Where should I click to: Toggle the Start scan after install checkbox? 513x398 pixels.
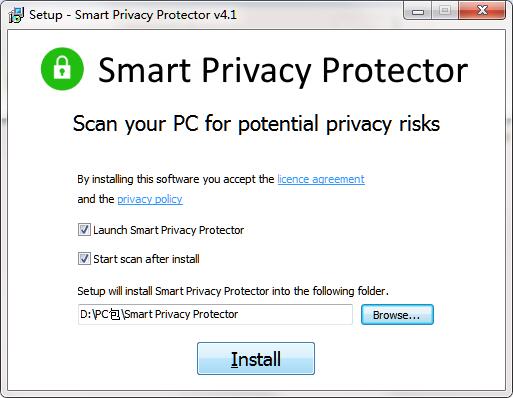pyautogui.click(x=84, y=259)
